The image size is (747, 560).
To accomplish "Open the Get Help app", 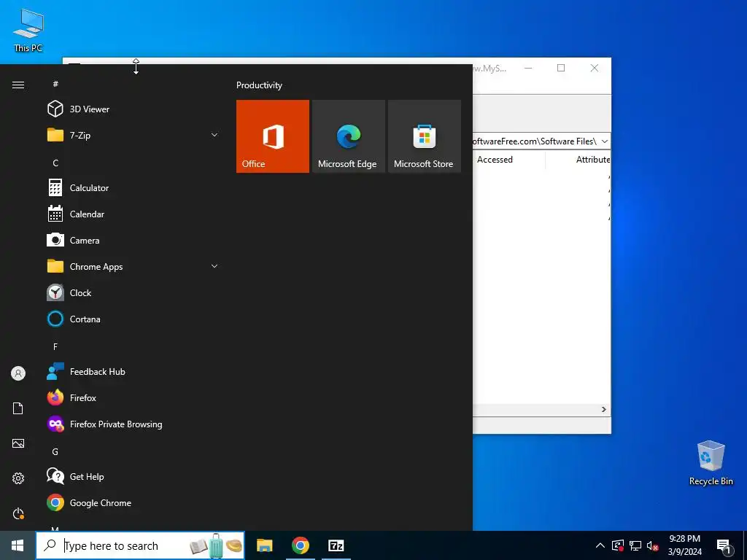I will (133, 476).
